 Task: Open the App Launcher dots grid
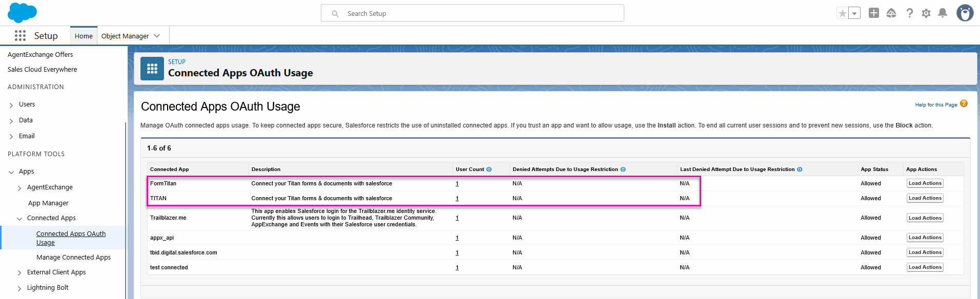pyautogui.click(x=20, y=35)
